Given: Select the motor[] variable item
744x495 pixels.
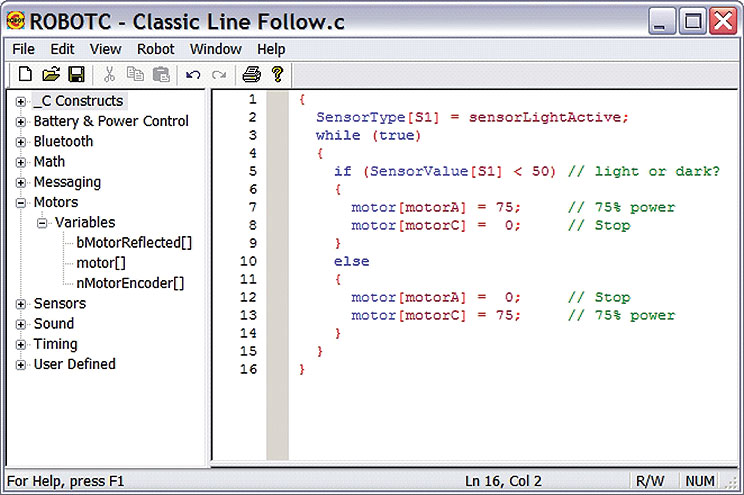Looking at the screenshot, I should [x=101, y=263].
